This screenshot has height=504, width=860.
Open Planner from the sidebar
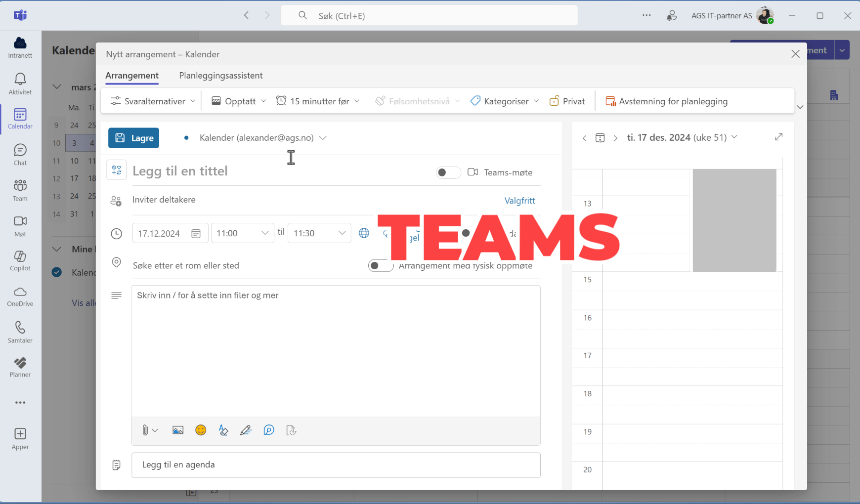click(x=20, y=367)
